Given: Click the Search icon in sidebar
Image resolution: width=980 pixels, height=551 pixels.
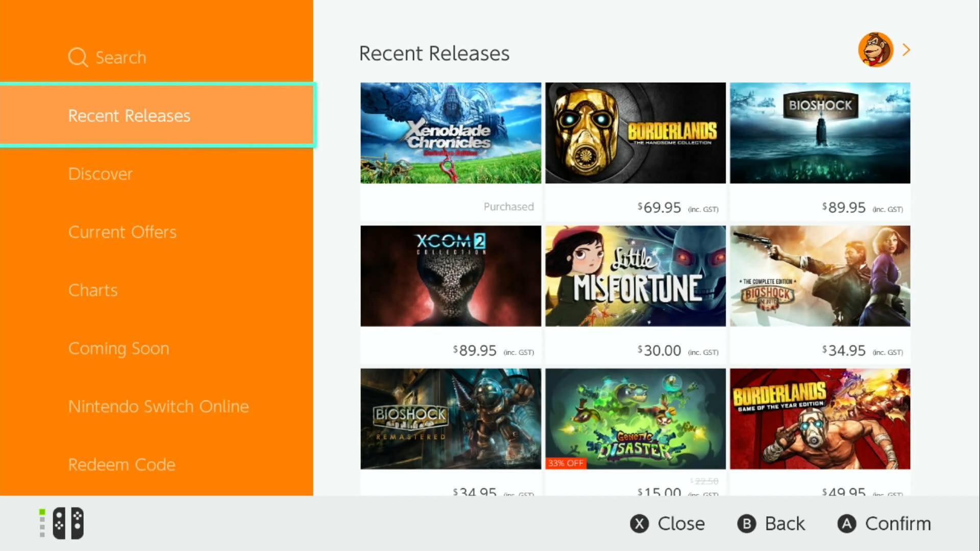Looking at the screenshot, I should point(79,57).
